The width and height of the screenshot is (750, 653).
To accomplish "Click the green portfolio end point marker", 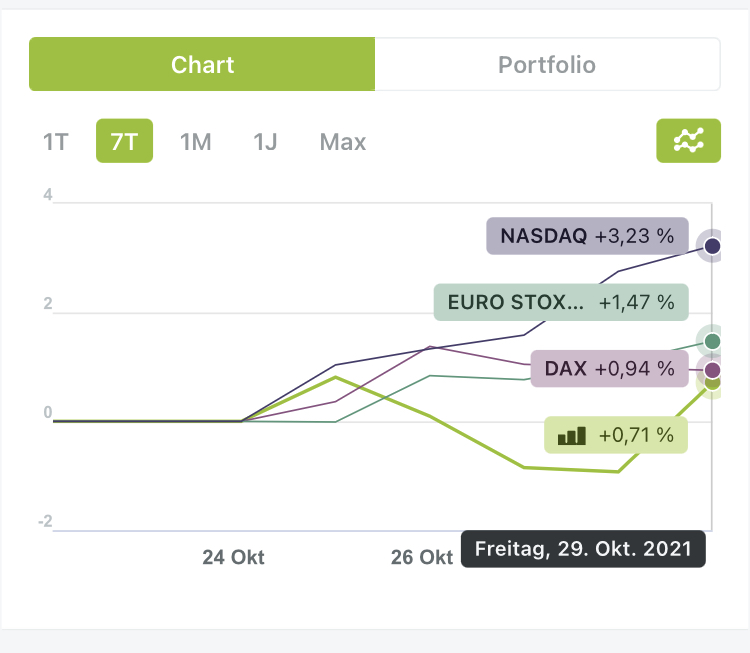I will pos(712,382).
